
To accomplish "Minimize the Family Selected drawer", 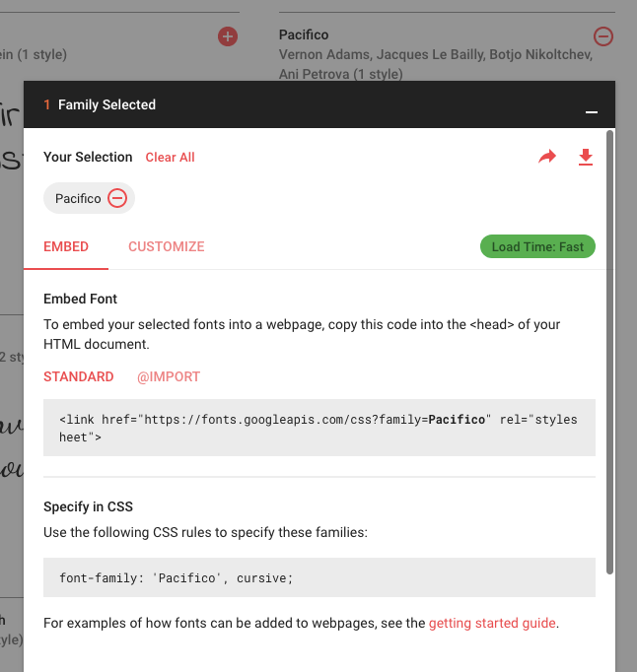I will point(592,112).
